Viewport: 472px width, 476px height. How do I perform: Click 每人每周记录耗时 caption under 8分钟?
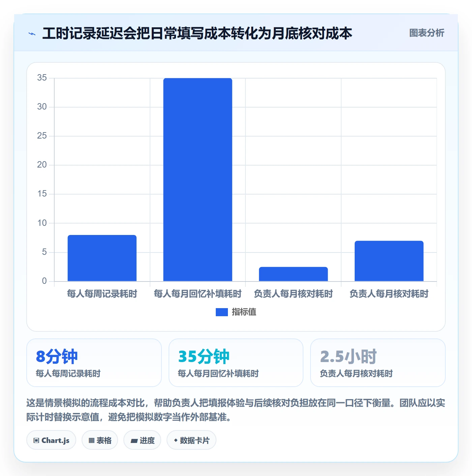(x=68, y=374)
